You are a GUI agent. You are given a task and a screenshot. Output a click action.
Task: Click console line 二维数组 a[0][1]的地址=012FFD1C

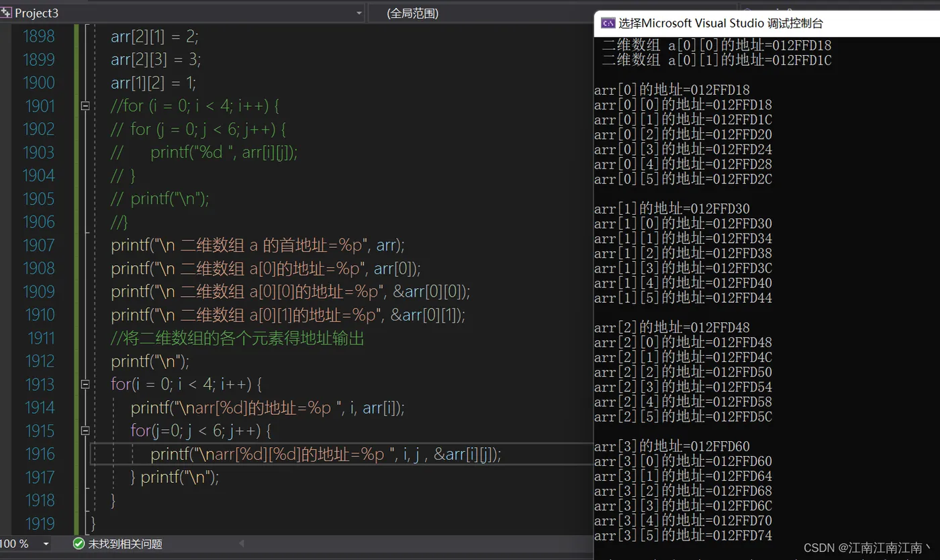(x=717, y=60)
